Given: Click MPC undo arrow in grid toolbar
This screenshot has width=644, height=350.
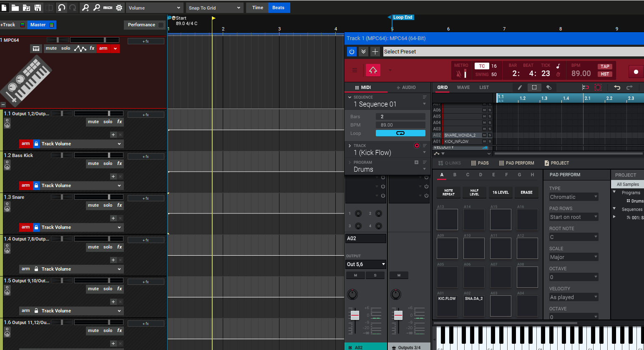Looking at the screenshot, I should (x=617, y=87).
